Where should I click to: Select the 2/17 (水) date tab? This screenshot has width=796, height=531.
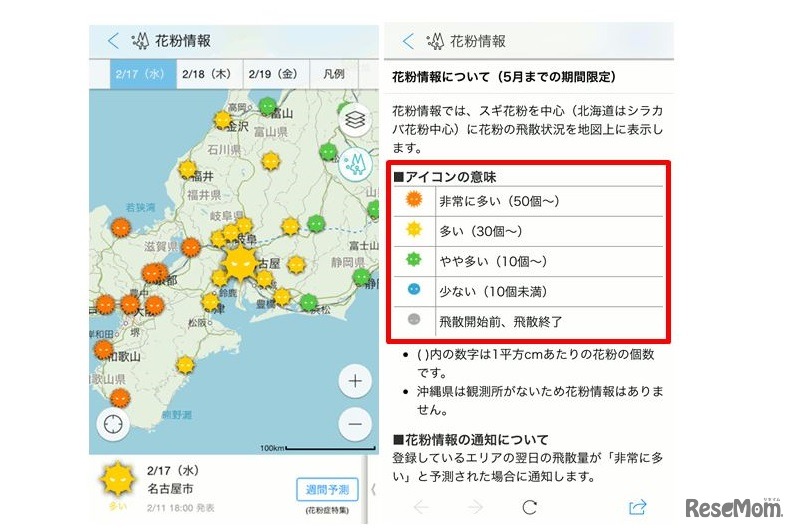[143, 74]
